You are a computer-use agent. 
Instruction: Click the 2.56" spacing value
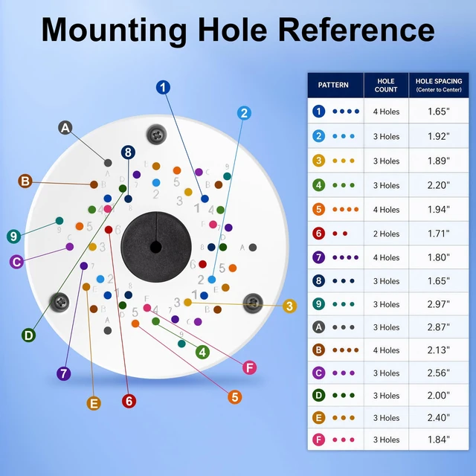[439, 373]
